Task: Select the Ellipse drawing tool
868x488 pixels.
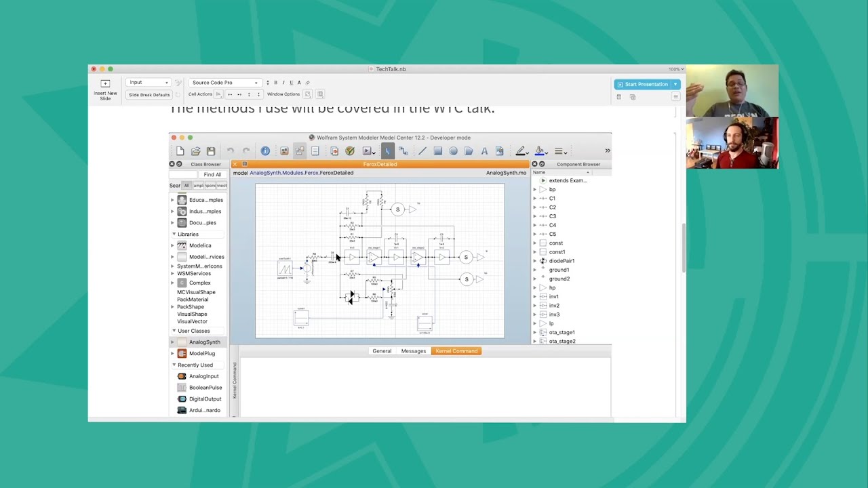Action: [x=453, y=151]
